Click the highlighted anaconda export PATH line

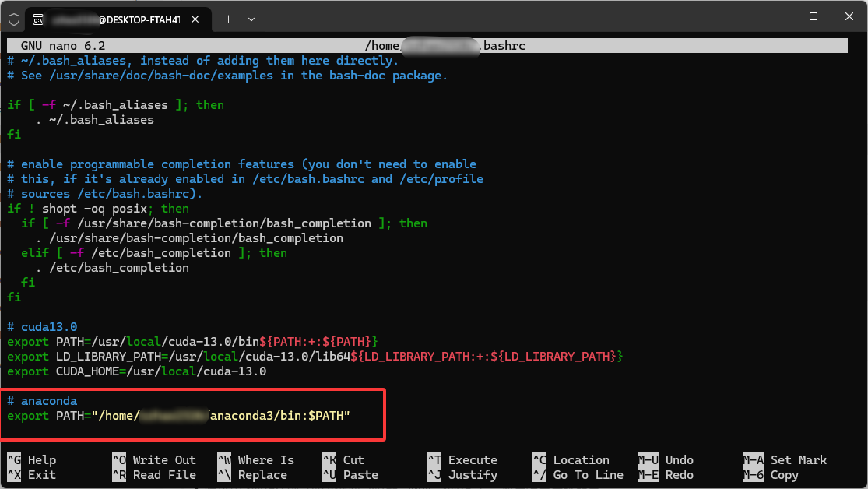tap(177, 415)
